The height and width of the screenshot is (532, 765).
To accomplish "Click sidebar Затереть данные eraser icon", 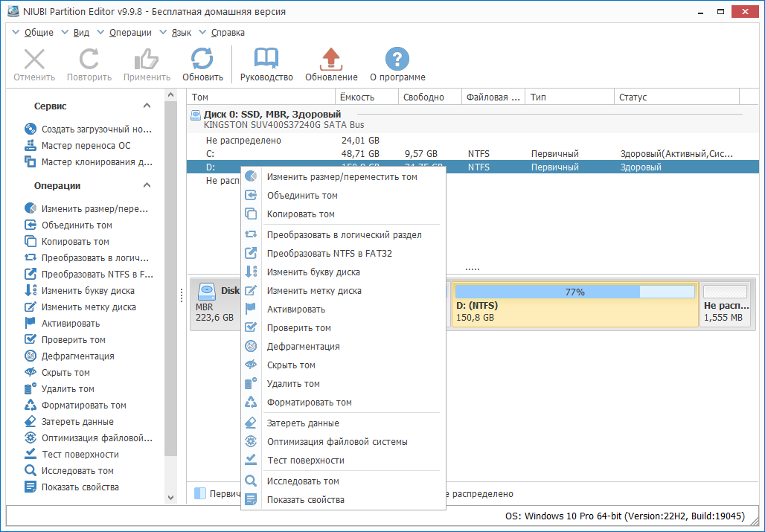I will tap(31, 421).
